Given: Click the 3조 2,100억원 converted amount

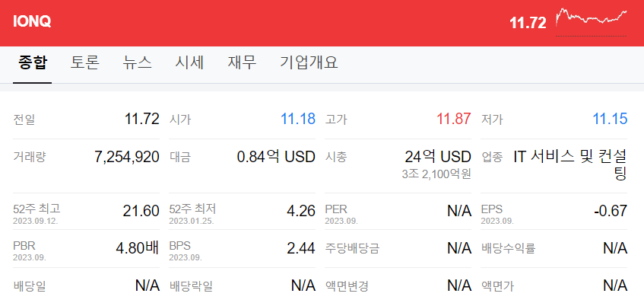Looking at the screenshot, I should point(436,174).
